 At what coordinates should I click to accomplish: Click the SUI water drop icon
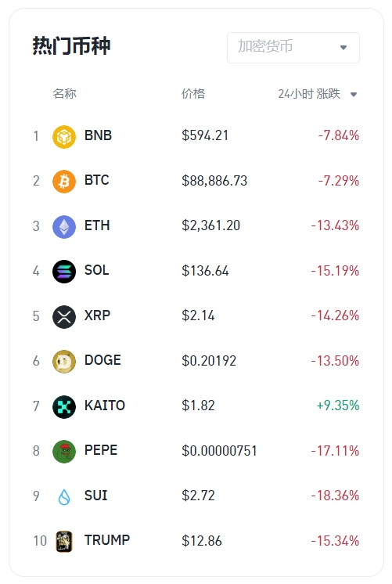tap(64, 497)
